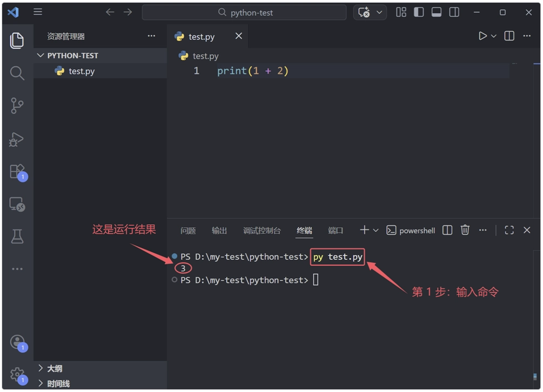The height and width of the screenshot is (392, 543).
Task: Open the Search view in the activity bar
Action: click(x=17, y=73)
